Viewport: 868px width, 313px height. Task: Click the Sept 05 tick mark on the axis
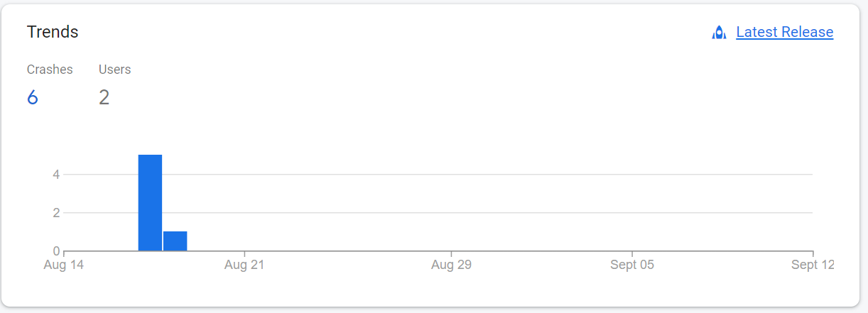point(632,253)
